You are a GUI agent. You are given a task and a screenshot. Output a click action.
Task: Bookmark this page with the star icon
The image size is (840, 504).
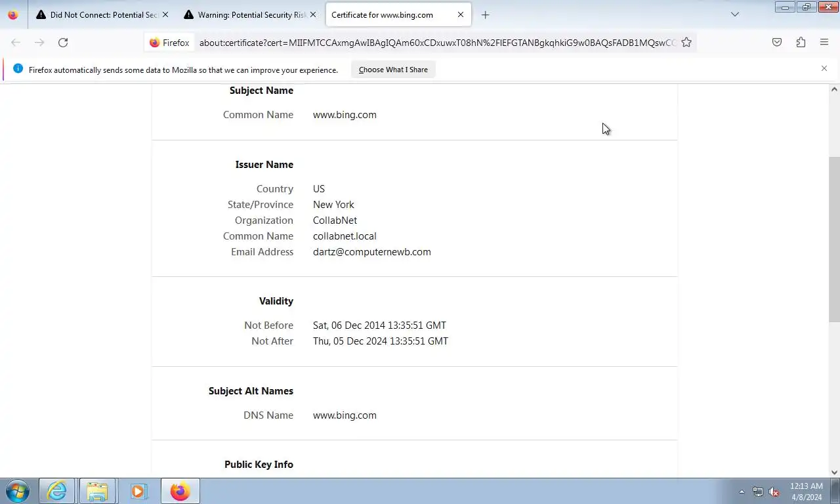pyautogui.click(x=686, y=43)
